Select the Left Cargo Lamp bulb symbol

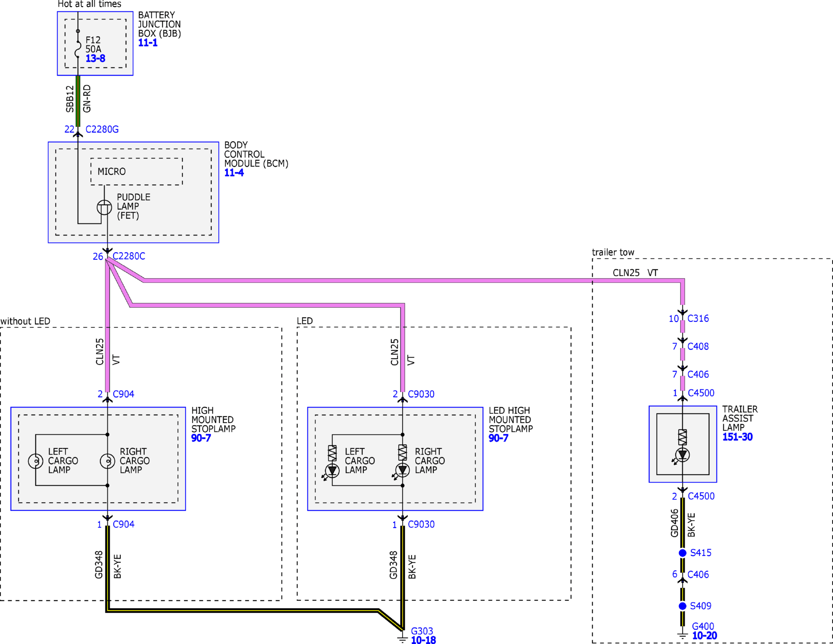(x=36, y=461)
